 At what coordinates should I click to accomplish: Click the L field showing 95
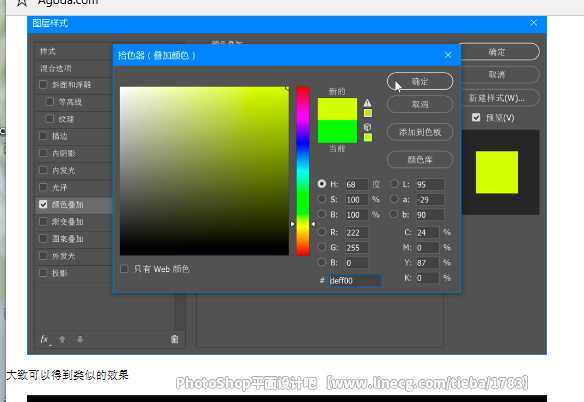[x=430, y=184]
